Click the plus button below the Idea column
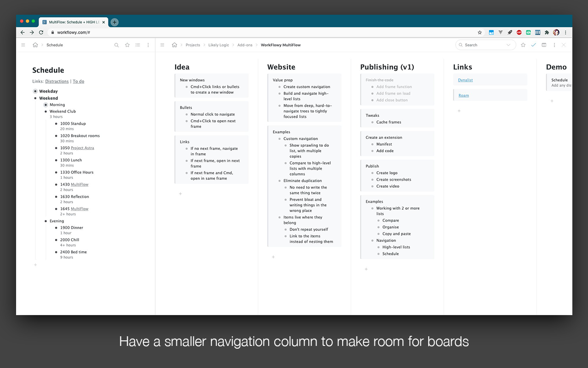Viewport: 588px width, 368px height. pos(180,194)
